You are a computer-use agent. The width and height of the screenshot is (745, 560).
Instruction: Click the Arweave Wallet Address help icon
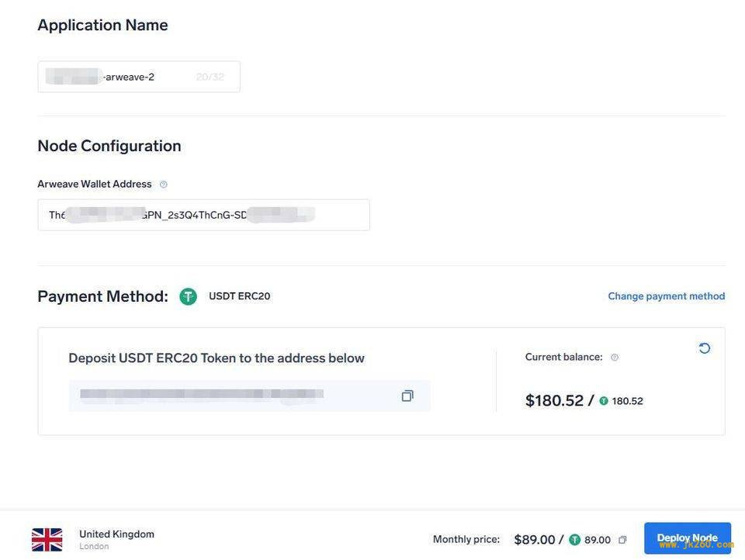click(164, 185)
